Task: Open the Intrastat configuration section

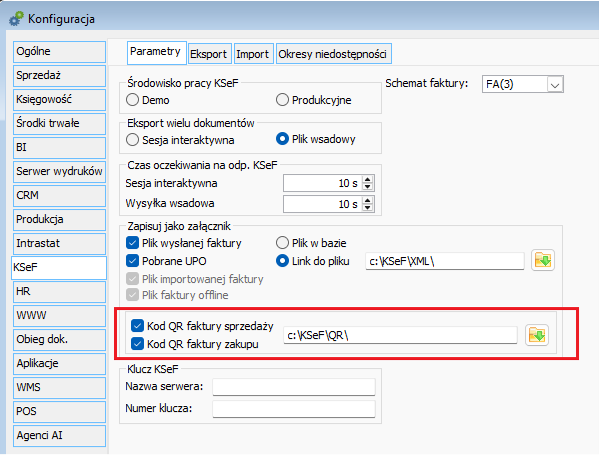Action: pos(59,243)
